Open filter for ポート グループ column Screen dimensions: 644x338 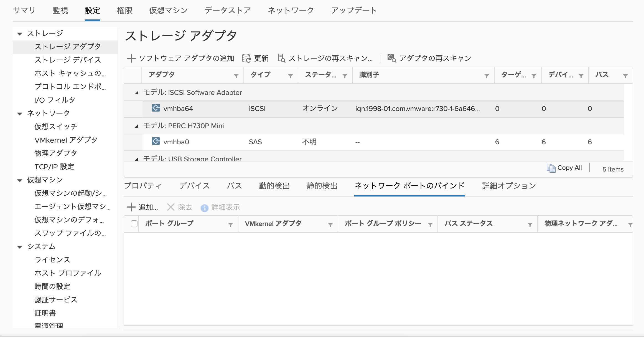point(231,225)
